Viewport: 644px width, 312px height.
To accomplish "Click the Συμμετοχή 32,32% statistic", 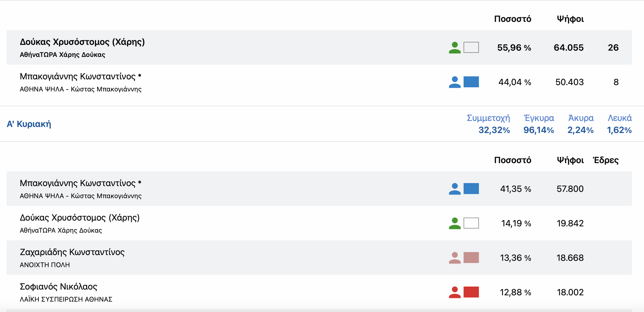I will pos(488,124).
